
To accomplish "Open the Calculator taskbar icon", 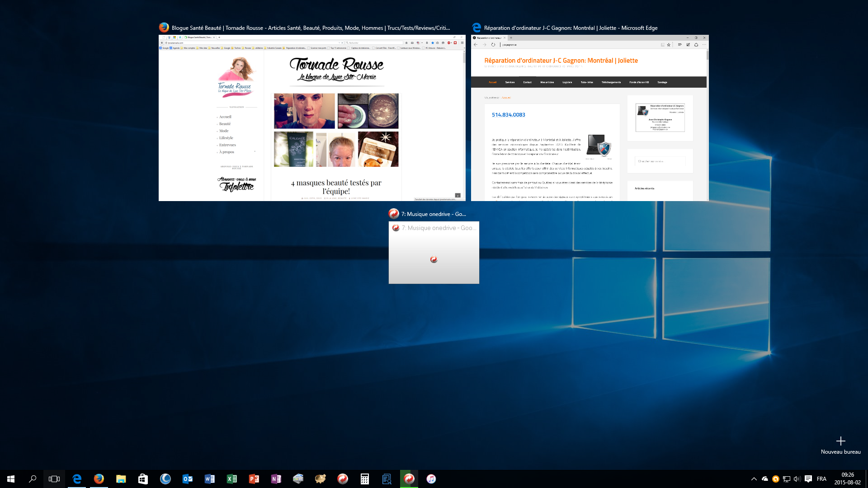I will tap(364, 479).
